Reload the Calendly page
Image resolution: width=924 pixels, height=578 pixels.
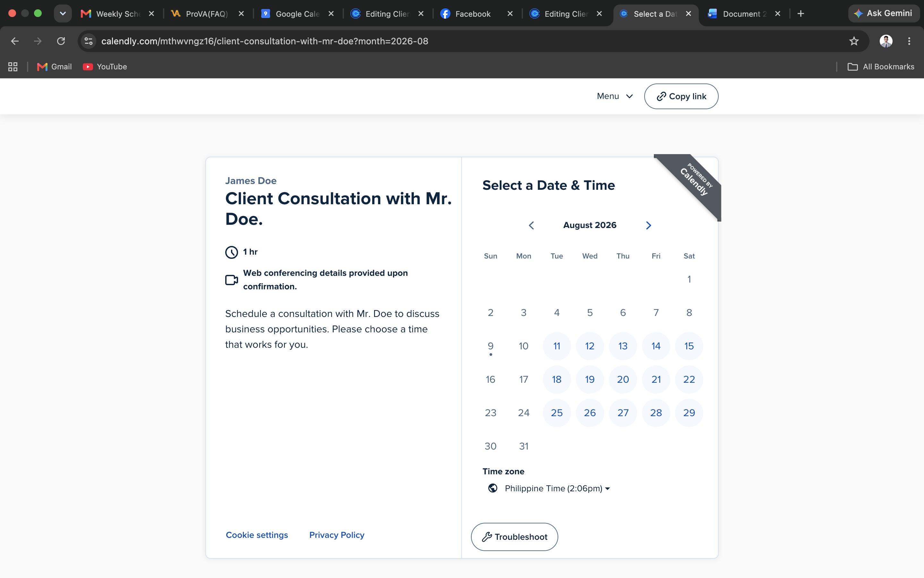[x=61, y=41]
